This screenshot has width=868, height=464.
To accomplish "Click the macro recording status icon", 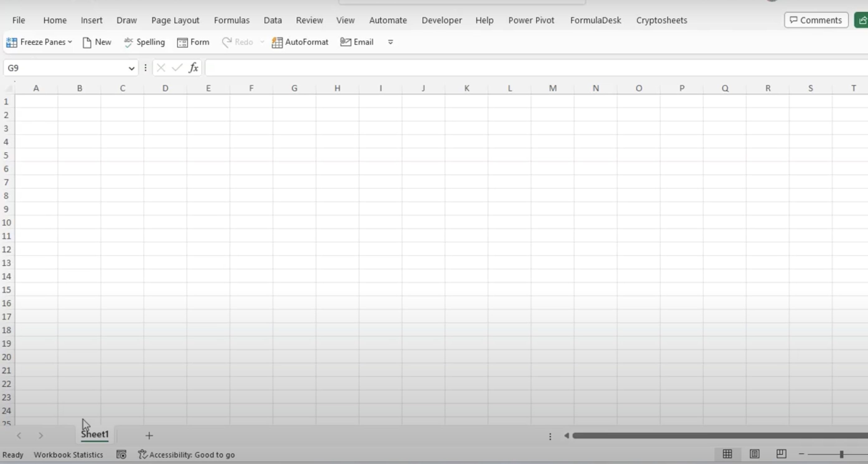I will tap(121, 455).
